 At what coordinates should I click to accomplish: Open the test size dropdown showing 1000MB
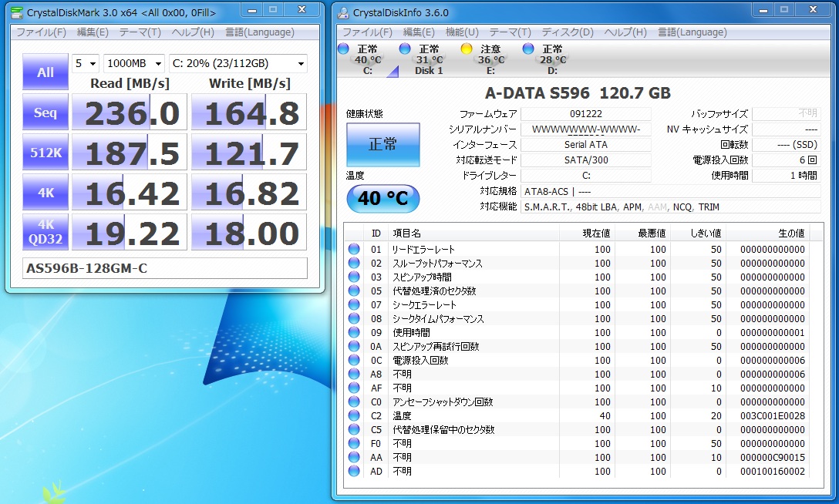point(133,64)
